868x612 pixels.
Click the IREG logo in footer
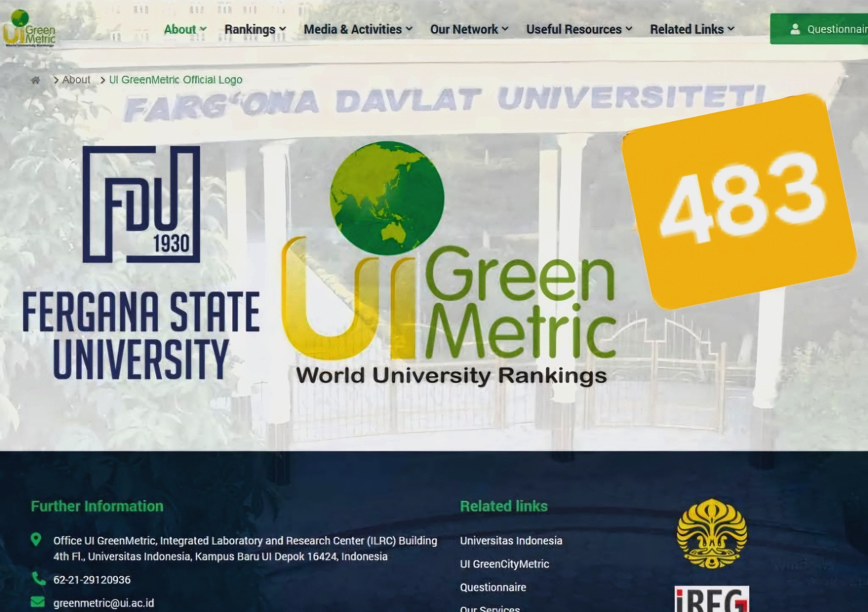pyautogui.click(x=712, y=599)
